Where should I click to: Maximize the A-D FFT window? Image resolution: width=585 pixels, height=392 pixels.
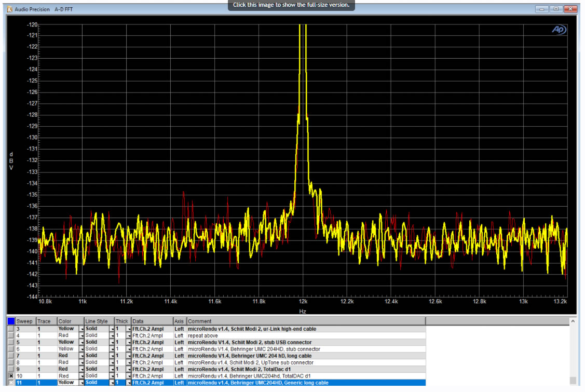point(556,9)
